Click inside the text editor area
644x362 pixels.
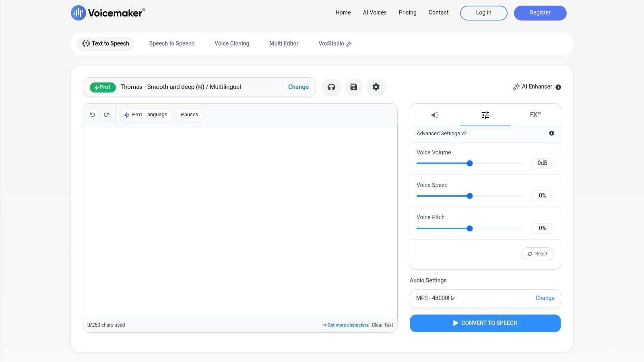(240, 222)
